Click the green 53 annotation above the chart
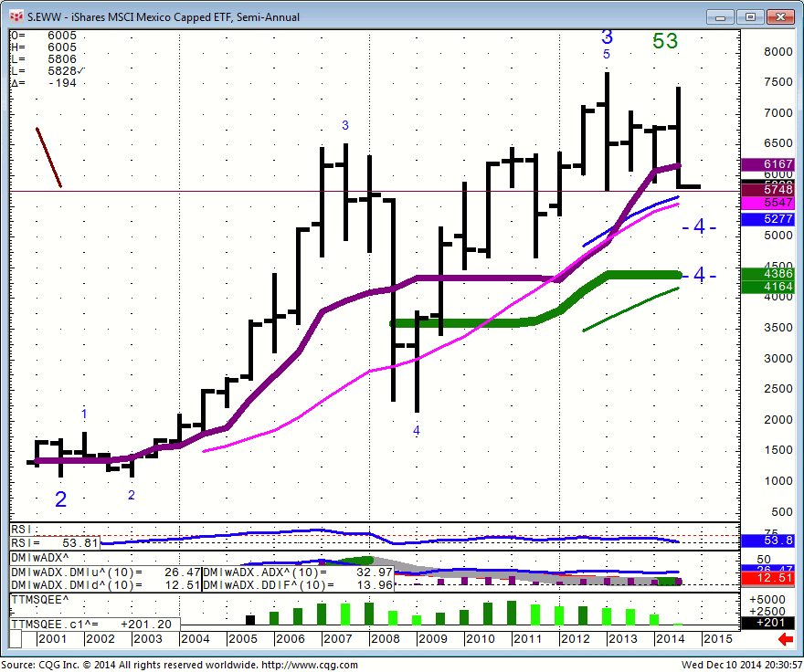 tap(665, 41)
